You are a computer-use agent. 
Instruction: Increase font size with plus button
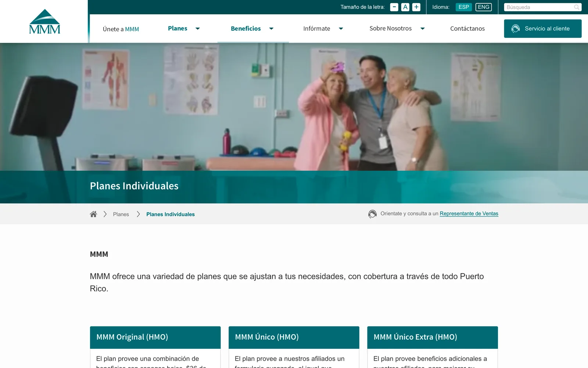click(416, 7)
